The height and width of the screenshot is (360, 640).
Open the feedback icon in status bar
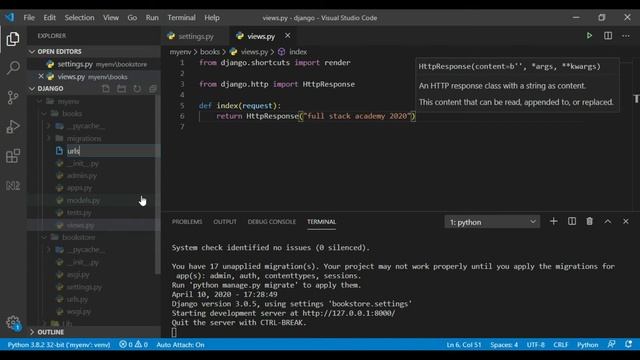[x=611, y=344]
